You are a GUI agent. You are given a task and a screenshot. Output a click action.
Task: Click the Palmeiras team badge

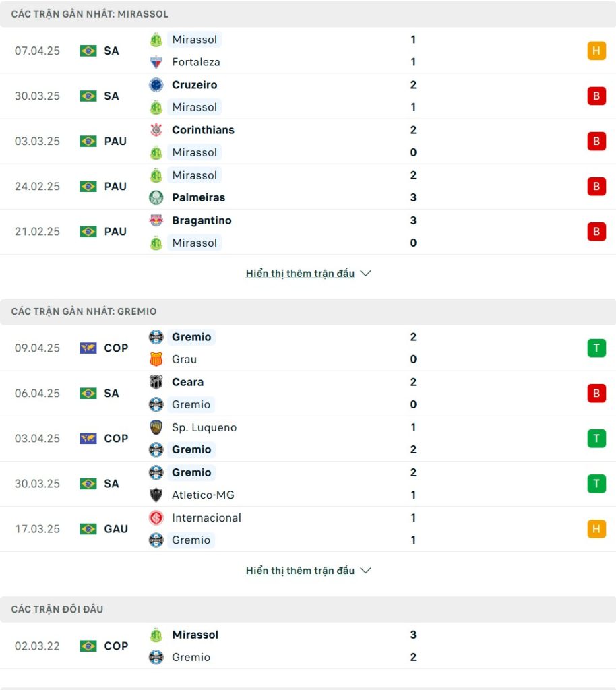[156, 197]
